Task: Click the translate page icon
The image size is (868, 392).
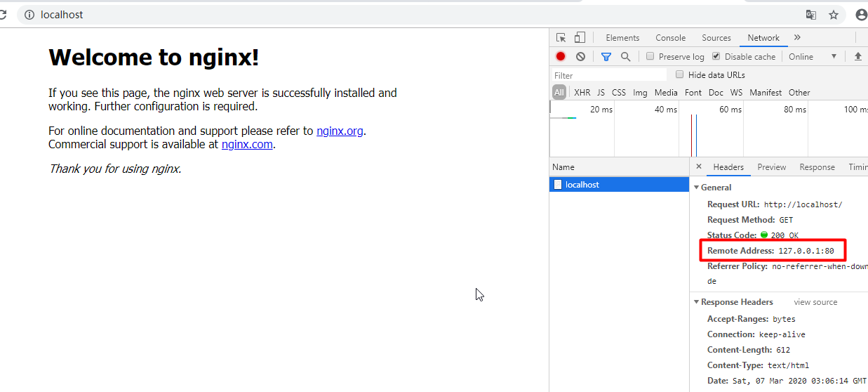Action: pos(810,14)
